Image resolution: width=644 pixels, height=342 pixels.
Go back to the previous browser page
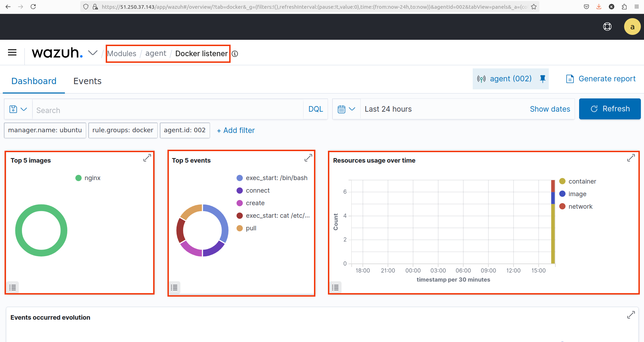8,7
